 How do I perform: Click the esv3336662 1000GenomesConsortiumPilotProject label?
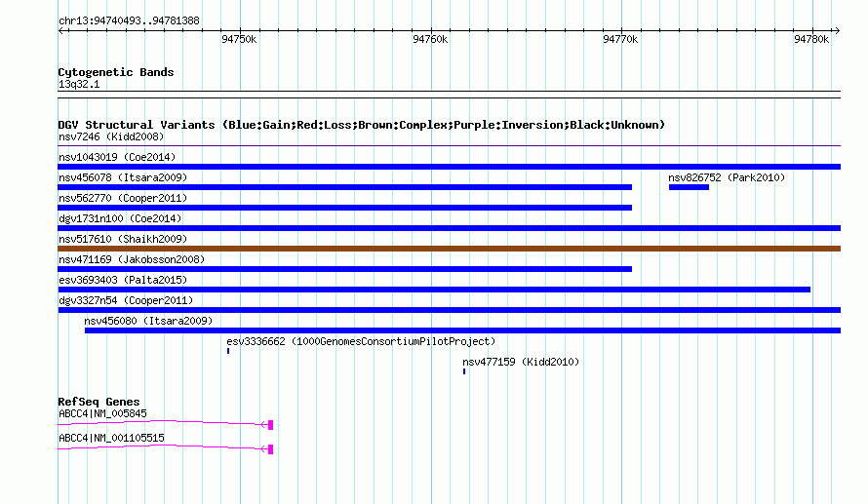click(361, 341)
